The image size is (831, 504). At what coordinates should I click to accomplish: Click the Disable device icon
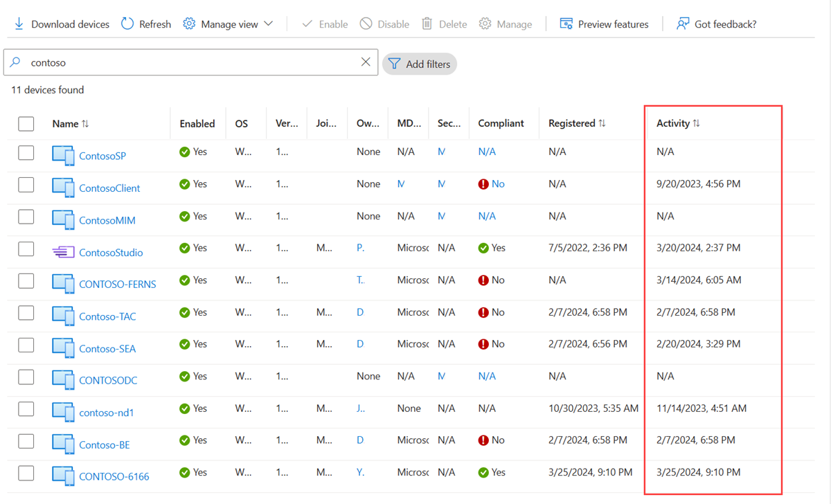[364, 23]
